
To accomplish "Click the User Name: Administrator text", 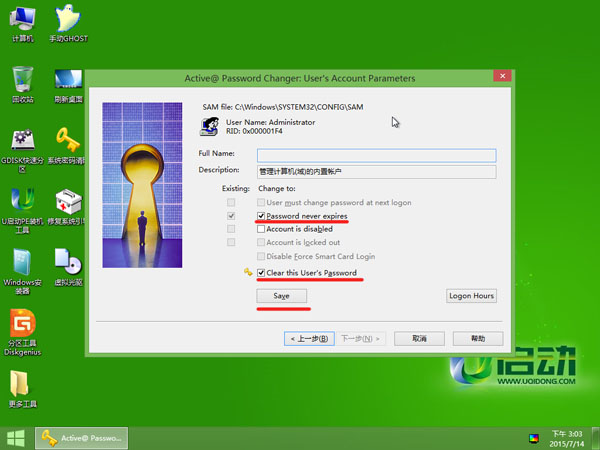I will (x=271, y=122).
